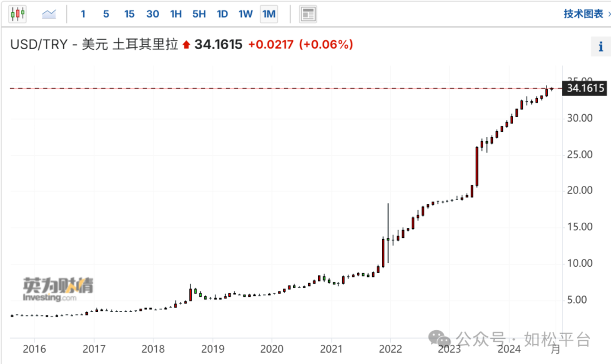Open the 技术图表 technical chart link
The image size is (611, 364).
click(x=583, y=14)
